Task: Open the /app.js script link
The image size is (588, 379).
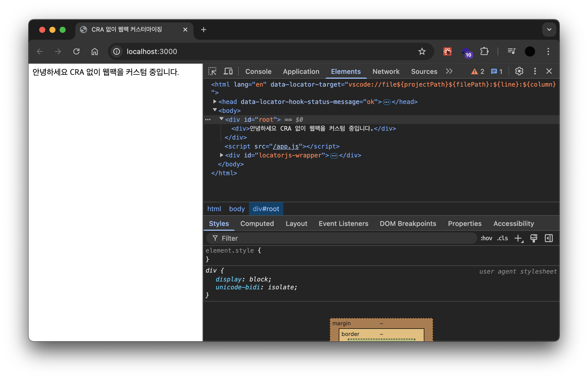Action: [286, 146]
